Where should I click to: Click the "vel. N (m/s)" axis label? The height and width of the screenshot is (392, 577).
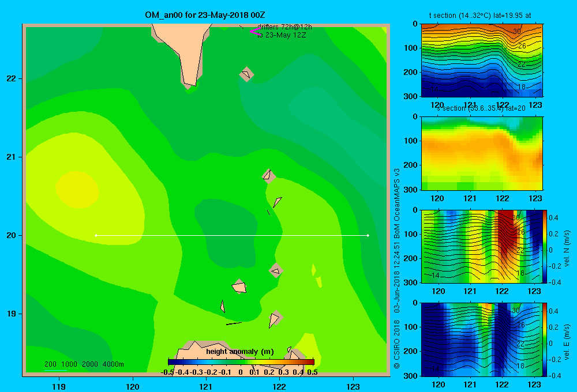[567, 248]
